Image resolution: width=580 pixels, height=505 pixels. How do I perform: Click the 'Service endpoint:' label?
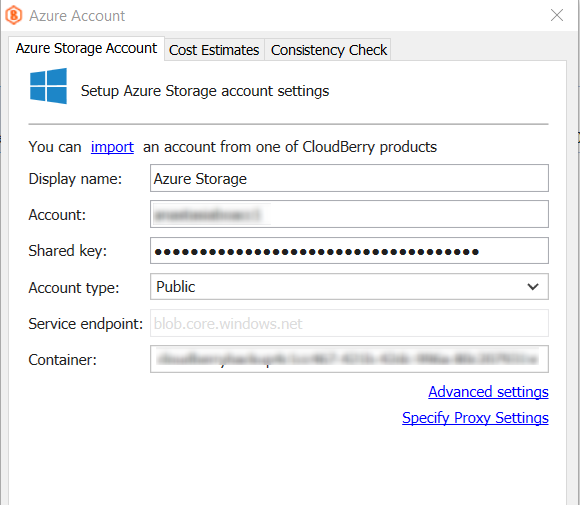coord(86,324)
